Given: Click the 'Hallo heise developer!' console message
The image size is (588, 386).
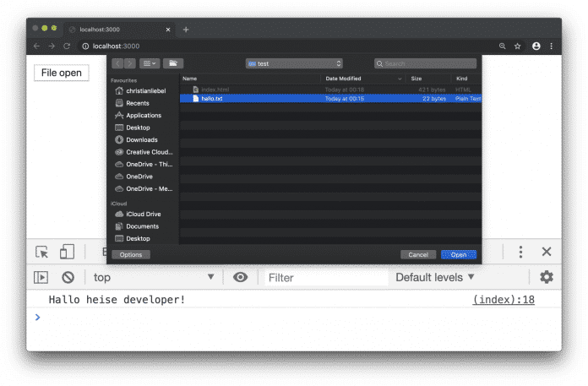Looking at the screenshot, I should click(117, 300).
